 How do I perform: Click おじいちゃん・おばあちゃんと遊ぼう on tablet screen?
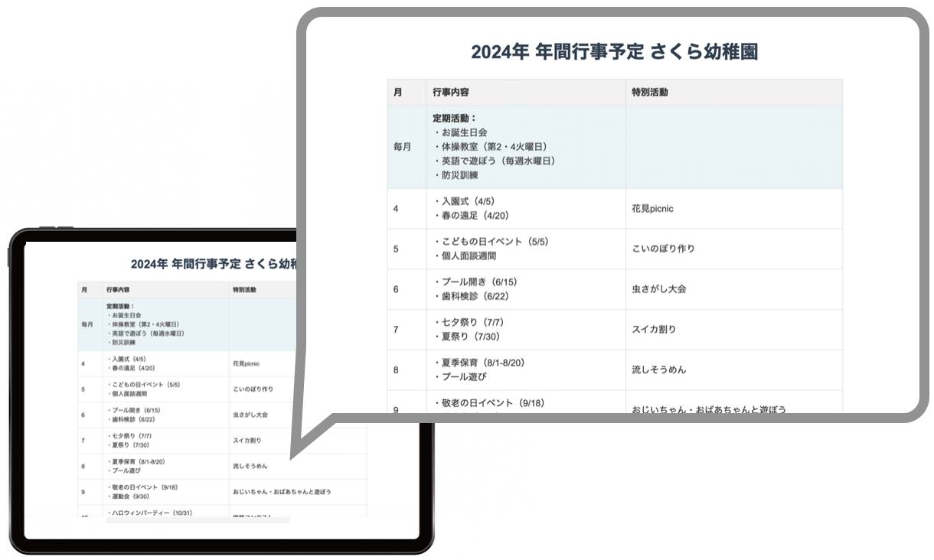click(282, 492)
